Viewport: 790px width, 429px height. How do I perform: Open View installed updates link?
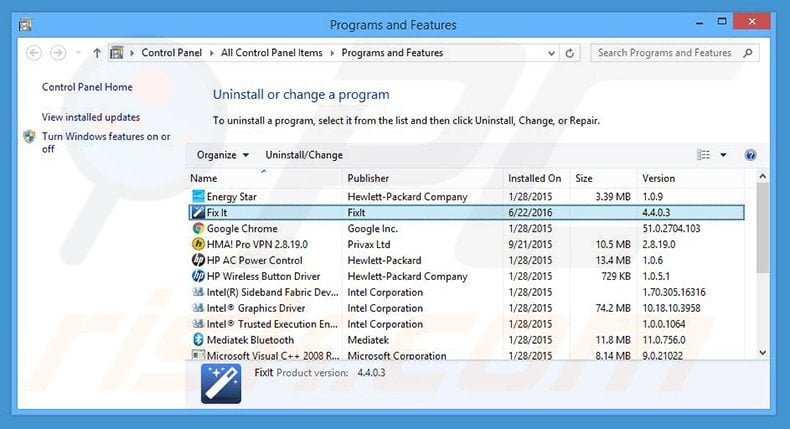(x=91, y=117)
